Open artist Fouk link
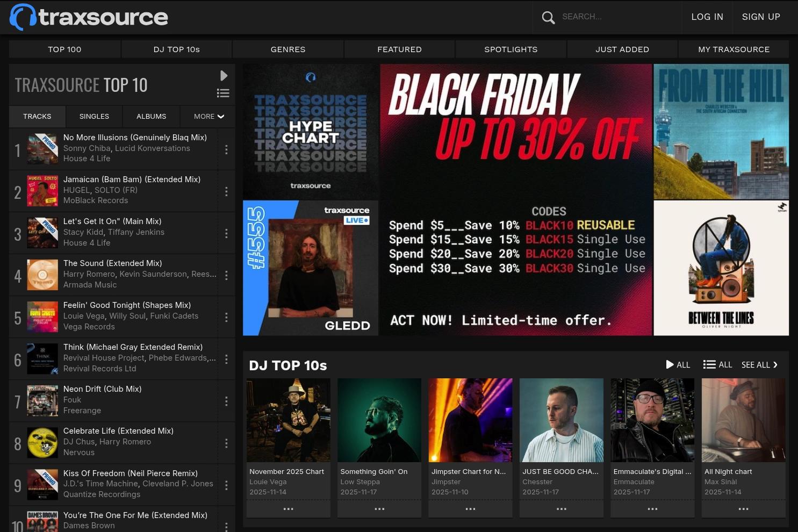Viewport: 798px width, 532px height. 72,400
